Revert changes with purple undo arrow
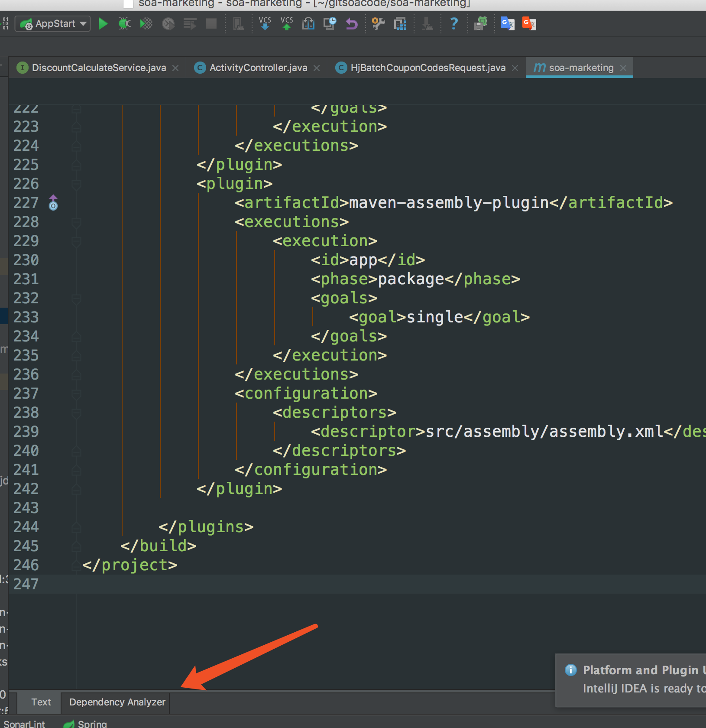Image resolution: width=706 pixels, height=728 pixels. tap(352, 23)
